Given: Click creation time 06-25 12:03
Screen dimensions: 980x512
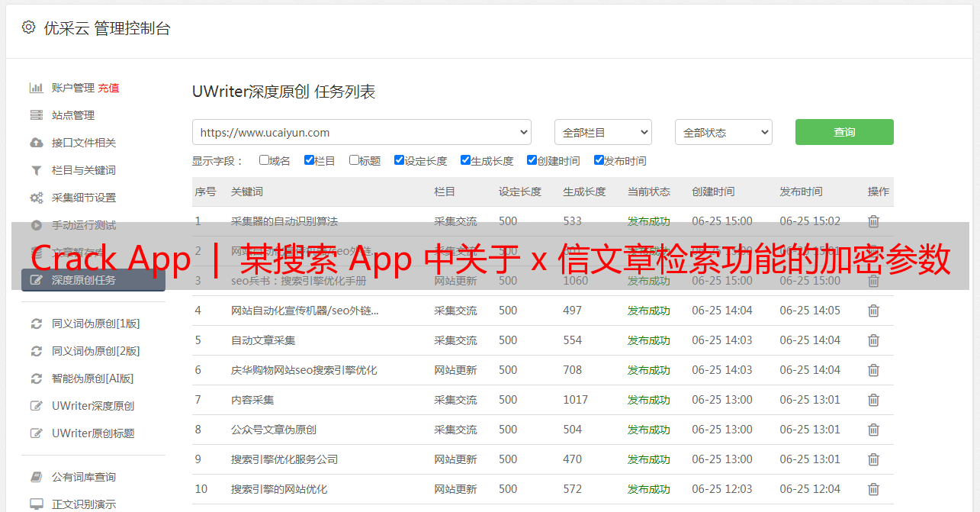Looking at the screenshot, I should (x=722, y=489).
